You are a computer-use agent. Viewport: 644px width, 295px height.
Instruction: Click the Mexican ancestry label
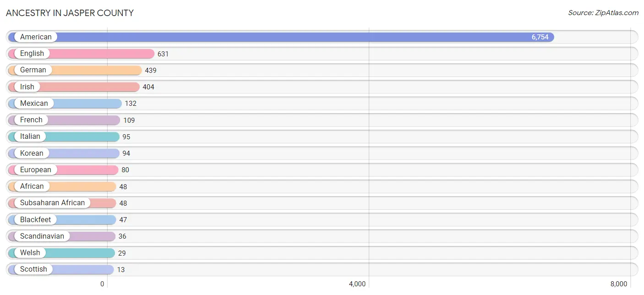pos(34,104)
